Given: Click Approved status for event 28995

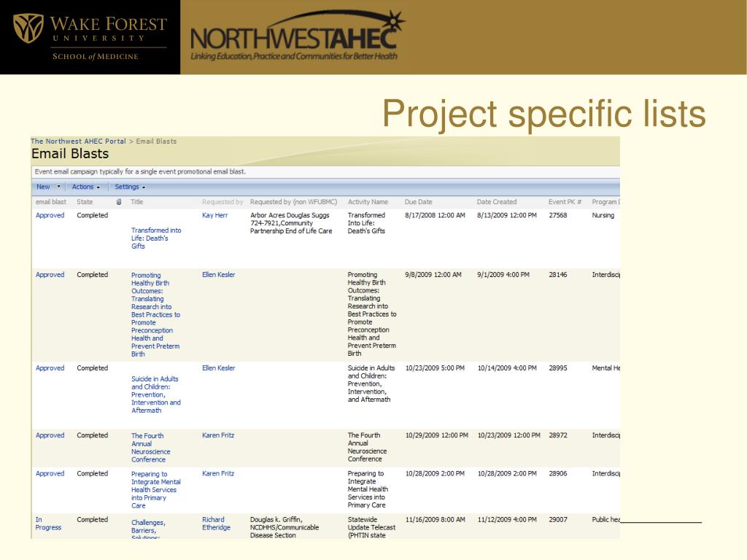Looking at the screenshot, I should [50, 368].
